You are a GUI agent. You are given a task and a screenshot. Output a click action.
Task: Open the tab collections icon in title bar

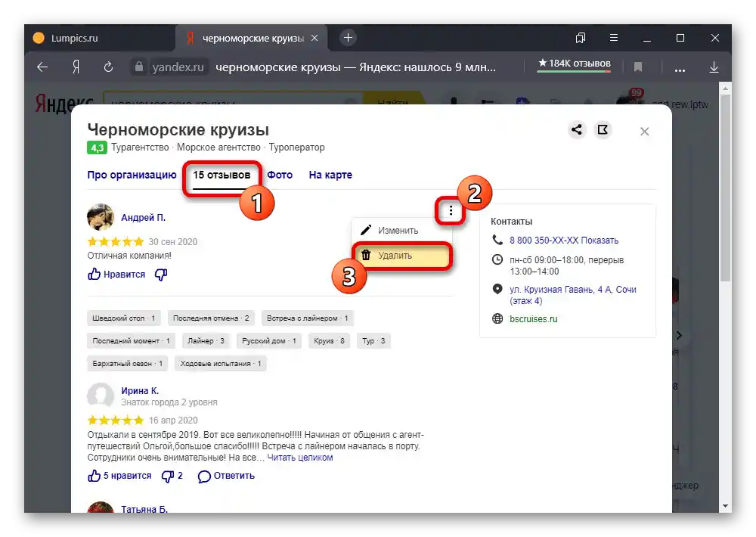point(581,38)
